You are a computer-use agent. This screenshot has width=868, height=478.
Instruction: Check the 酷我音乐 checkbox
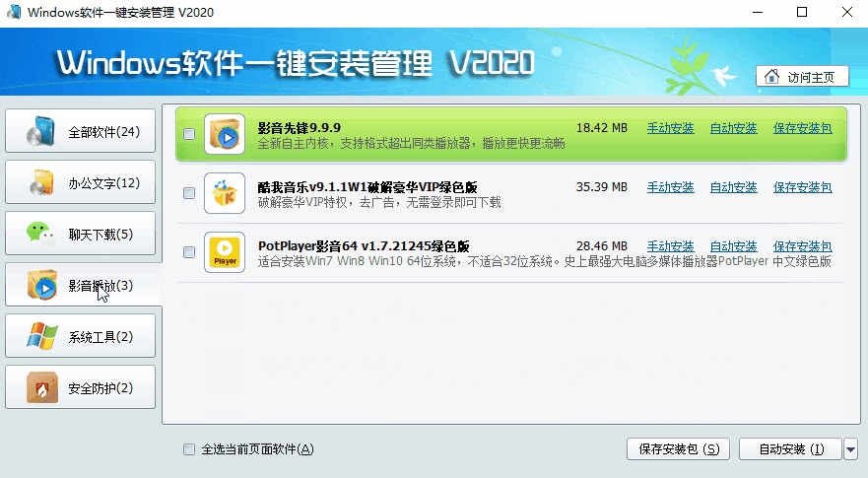tap(189, 193)
